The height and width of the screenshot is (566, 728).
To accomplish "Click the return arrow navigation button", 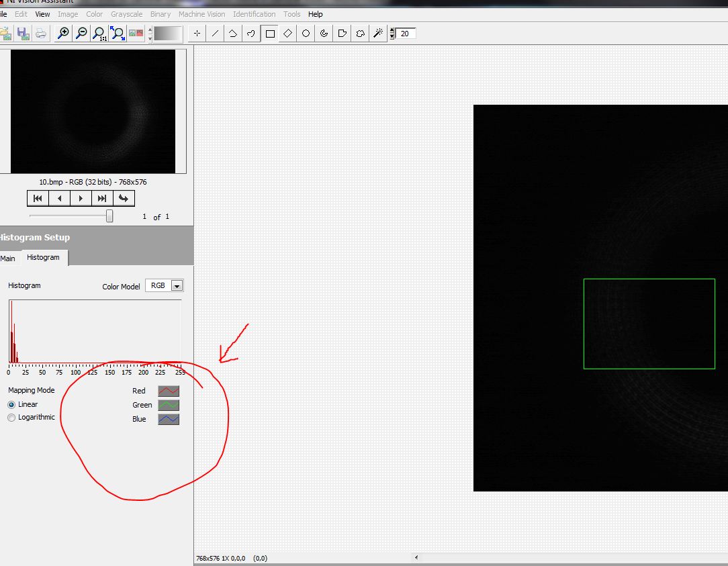I will click(124, 198).
